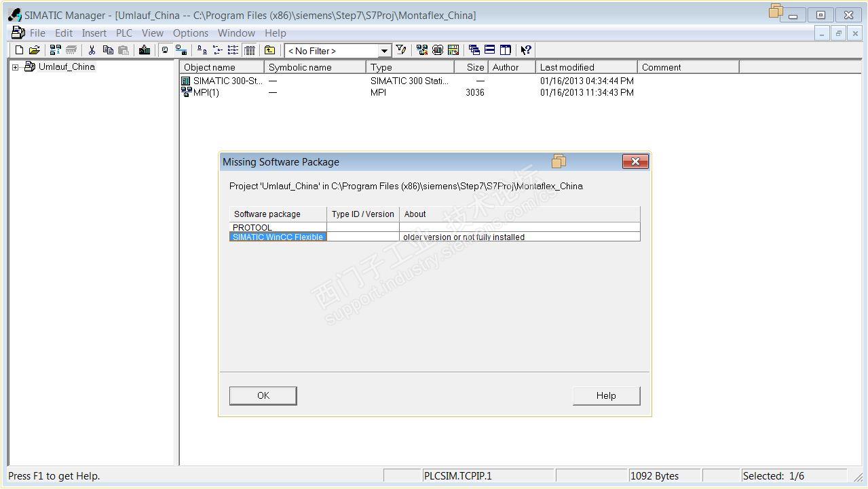Select List view toolbar icon

[233, 50]
